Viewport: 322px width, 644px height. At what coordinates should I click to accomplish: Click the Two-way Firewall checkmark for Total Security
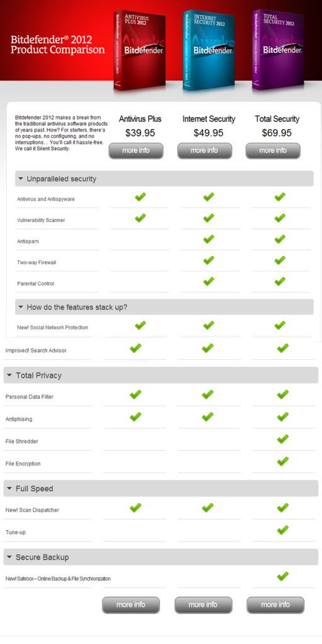[280, 260]
